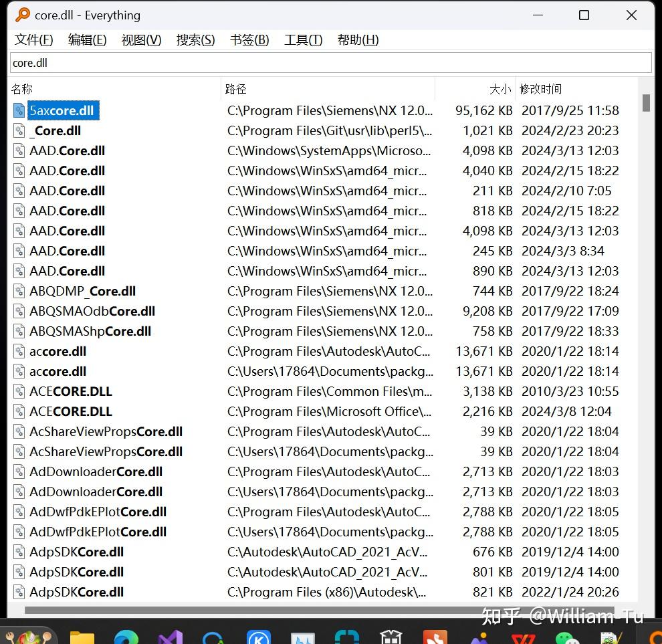
Task: Click the 2022/1/24 20:26 modified date
Action: (x=570, y=592)
